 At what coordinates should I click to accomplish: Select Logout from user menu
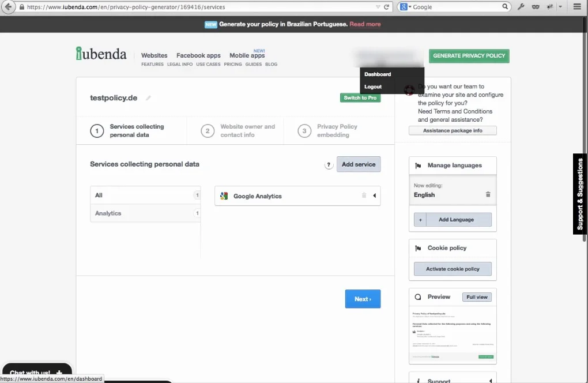373,87
